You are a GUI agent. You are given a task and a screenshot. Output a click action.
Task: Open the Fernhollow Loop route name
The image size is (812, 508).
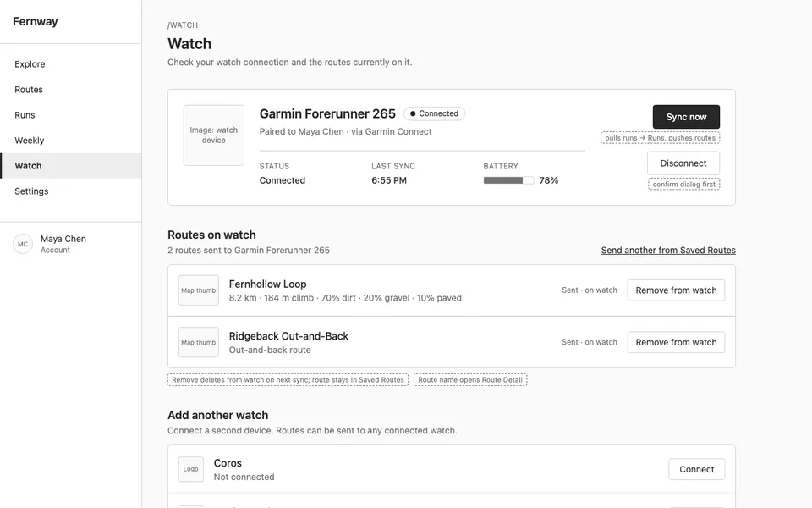coord(268,284)
